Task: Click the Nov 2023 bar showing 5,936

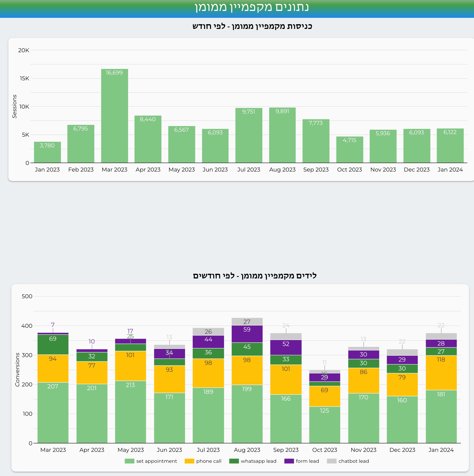Action: point(383,146)
